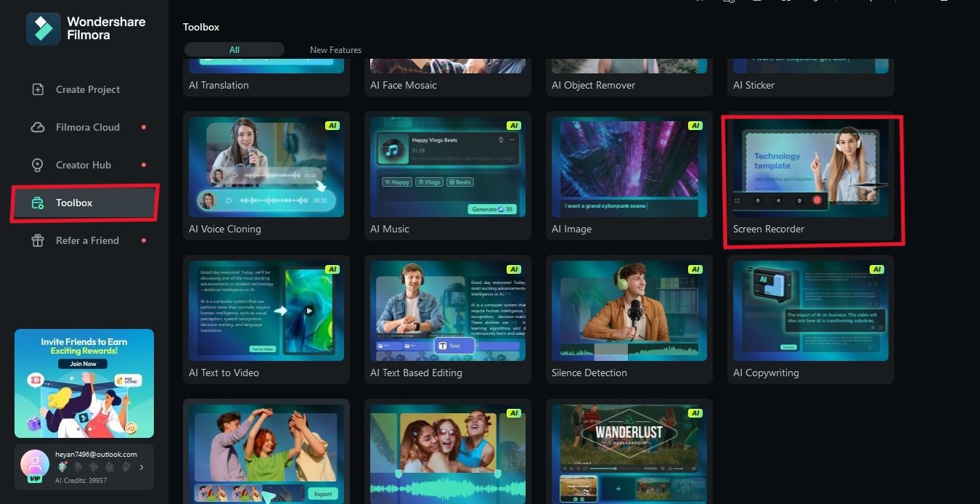Click Join Now on the invite banner
This screenshot has width=980, height=504.
pos(83,363)
